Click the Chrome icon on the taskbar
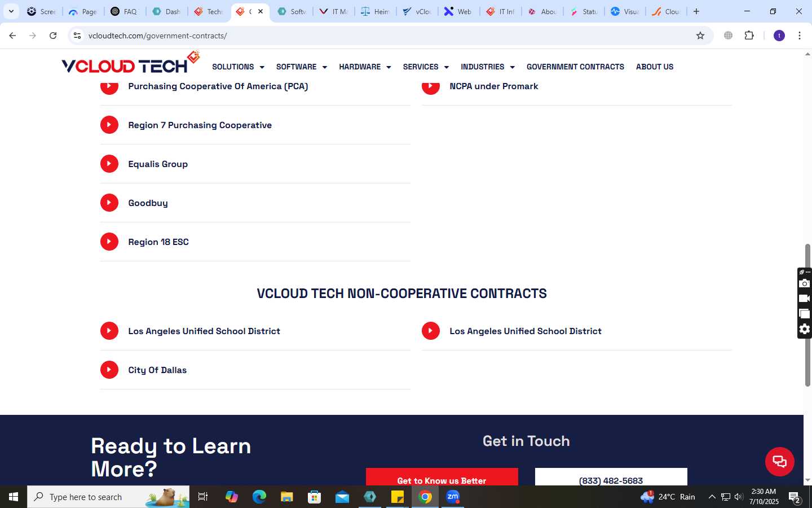Viewport: 812px width, 508px height. (x=425, y=497)
